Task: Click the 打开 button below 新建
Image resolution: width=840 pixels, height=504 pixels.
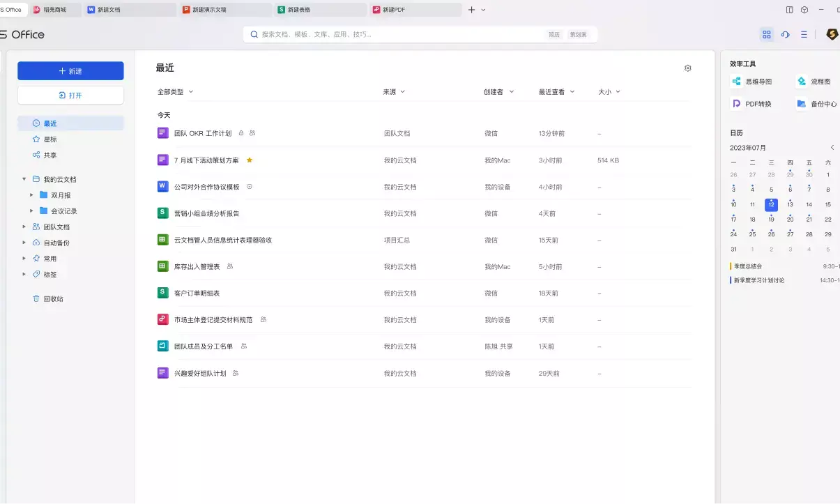Action: (x=70, y=95)
